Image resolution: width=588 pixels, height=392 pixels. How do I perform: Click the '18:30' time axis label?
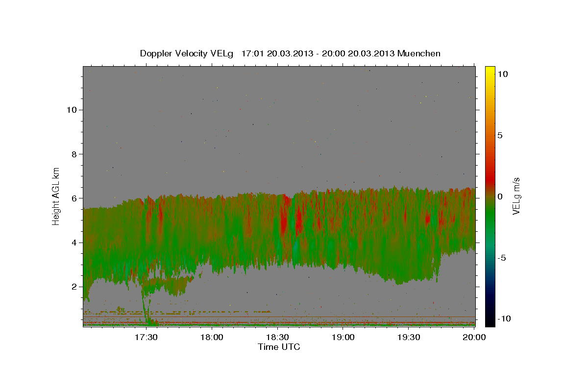pos(277,337)
